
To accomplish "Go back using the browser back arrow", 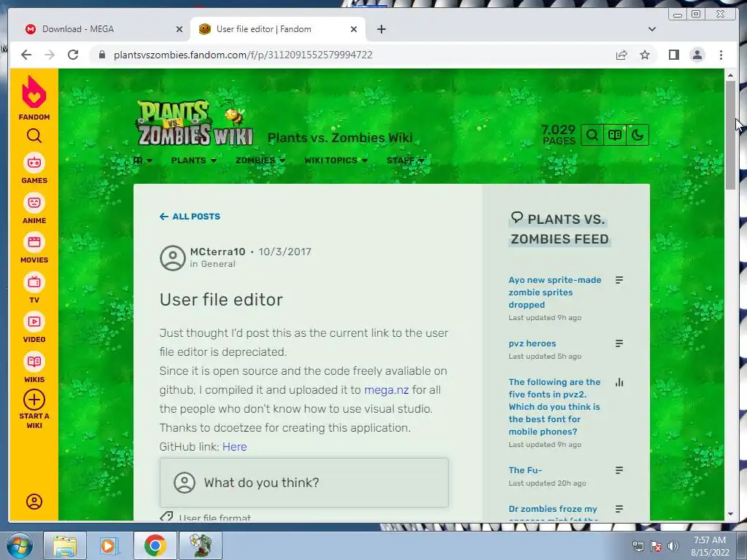I will coord(26,55).
